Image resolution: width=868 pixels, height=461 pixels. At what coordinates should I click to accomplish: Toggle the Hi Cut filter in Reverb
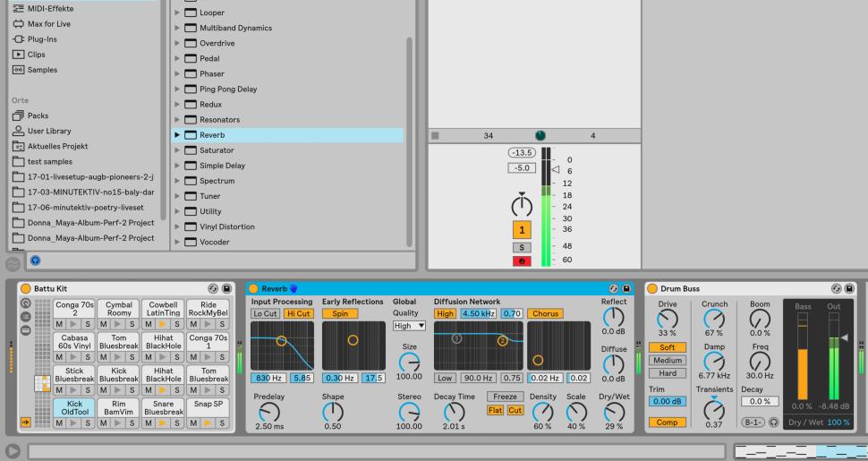coord(297,314)
